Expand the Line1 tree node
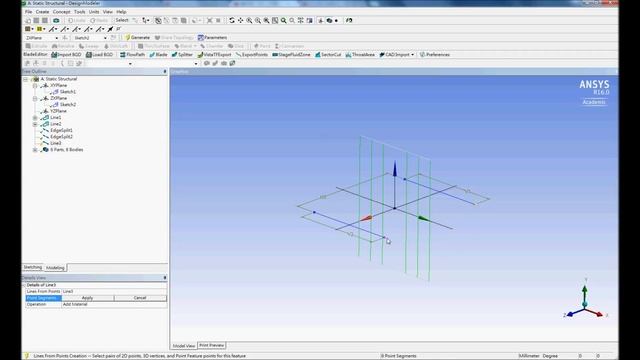The height and width of the screenshot is (360, 640). click(x=35, y=118)
